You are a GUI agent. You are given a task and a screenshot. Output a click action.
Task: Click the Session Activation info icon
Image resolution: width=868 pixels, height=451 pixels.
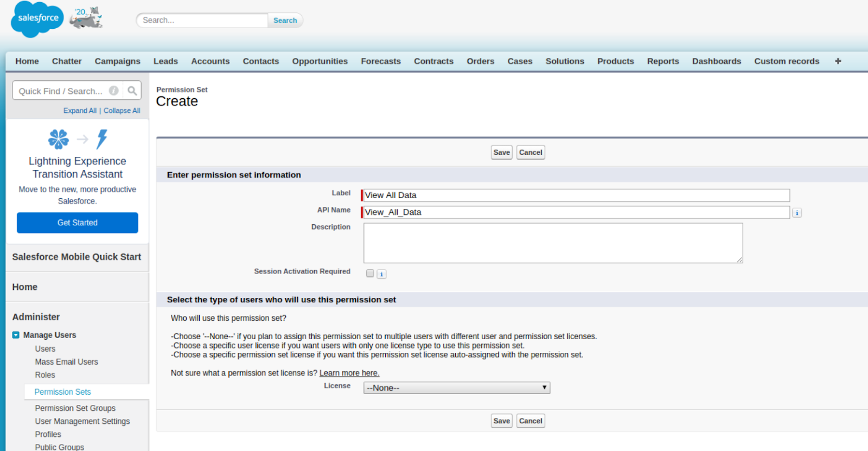[381, 274]
